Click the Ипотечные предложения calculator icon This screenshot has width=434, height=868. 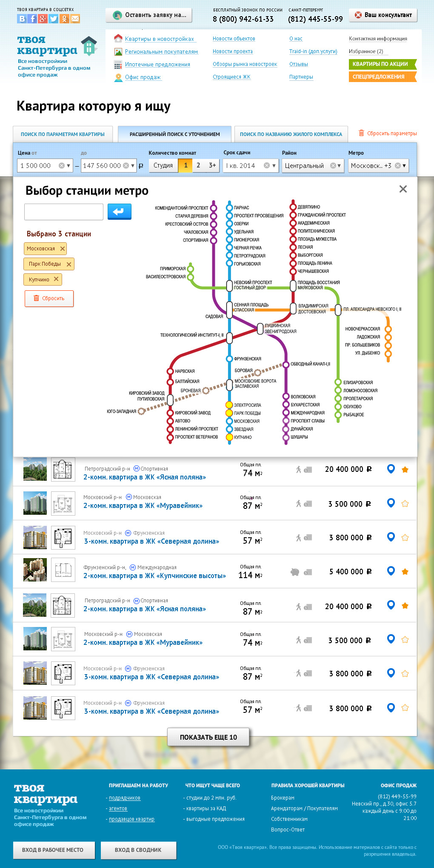(118, 65)
